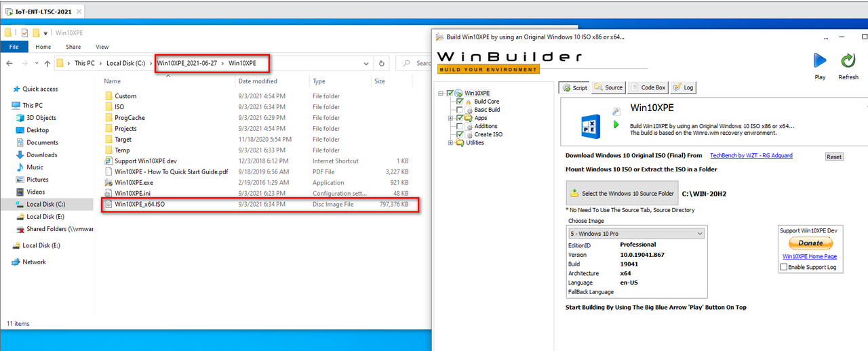The height and width of the screenshot is (351, 868).
Task: Click Music note icon in navigation pane
Action: (19, 167)
